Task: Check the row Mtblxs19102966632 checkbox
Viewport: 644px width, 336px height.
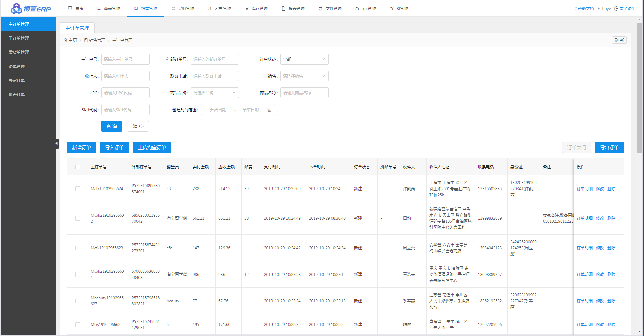Action: pos(78,218)
